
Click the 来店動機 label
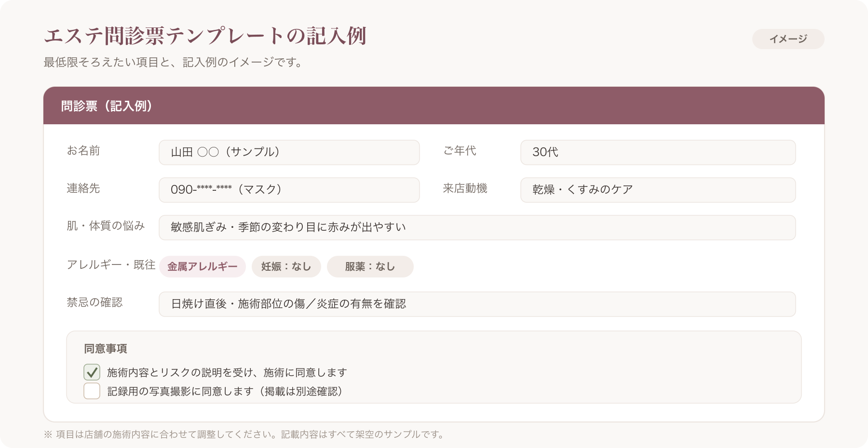click(465, 188)
